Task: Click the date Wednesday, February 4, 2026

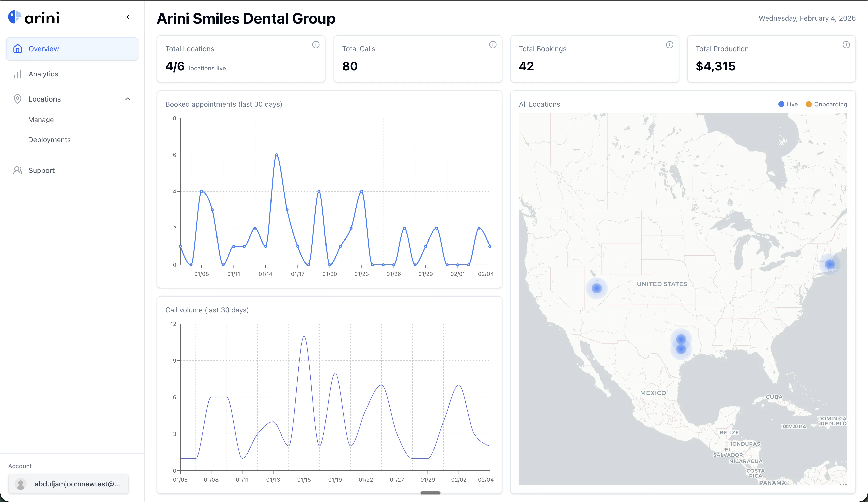Action: [807, 18]
